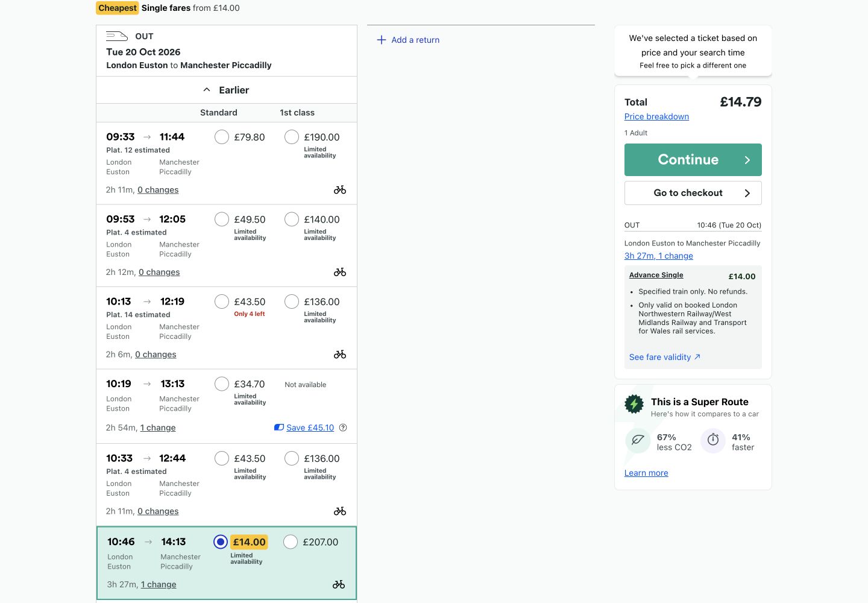
Task: Click the help question mark beside Save £45.10
Action: pos(343,428)
